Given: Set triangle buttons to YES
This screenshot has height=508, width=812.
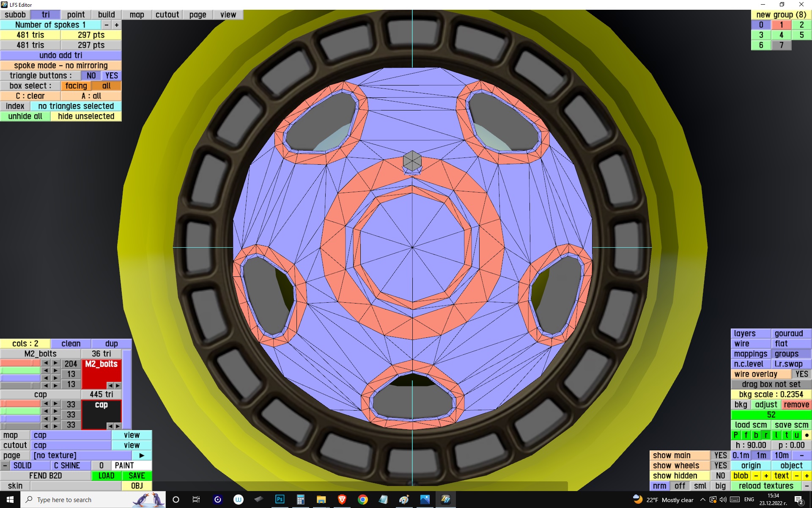Looking at the screenshot, I should 112,76.
